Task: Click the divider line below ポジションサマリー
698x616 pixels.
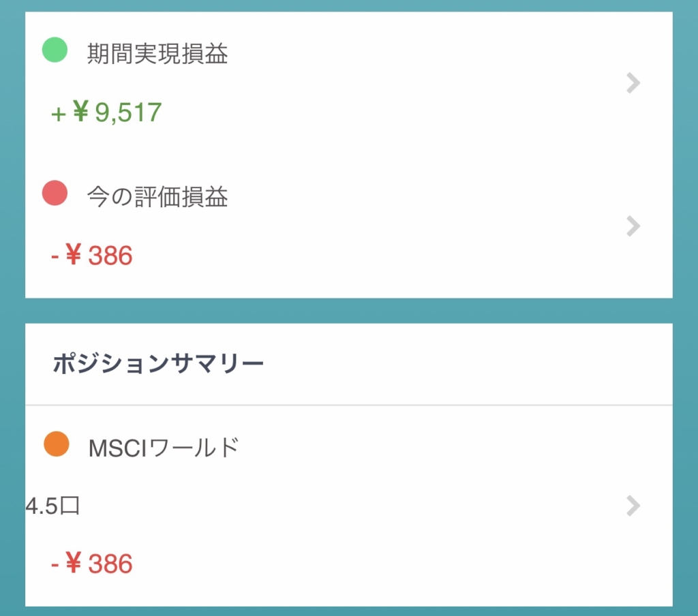Action: 349,405
